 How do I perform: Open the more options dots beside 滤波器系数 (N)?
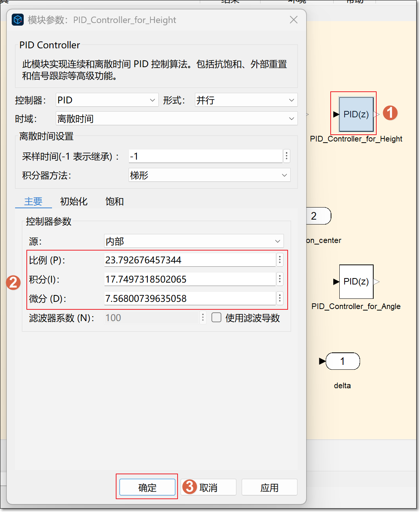click(x=203, y=317)
